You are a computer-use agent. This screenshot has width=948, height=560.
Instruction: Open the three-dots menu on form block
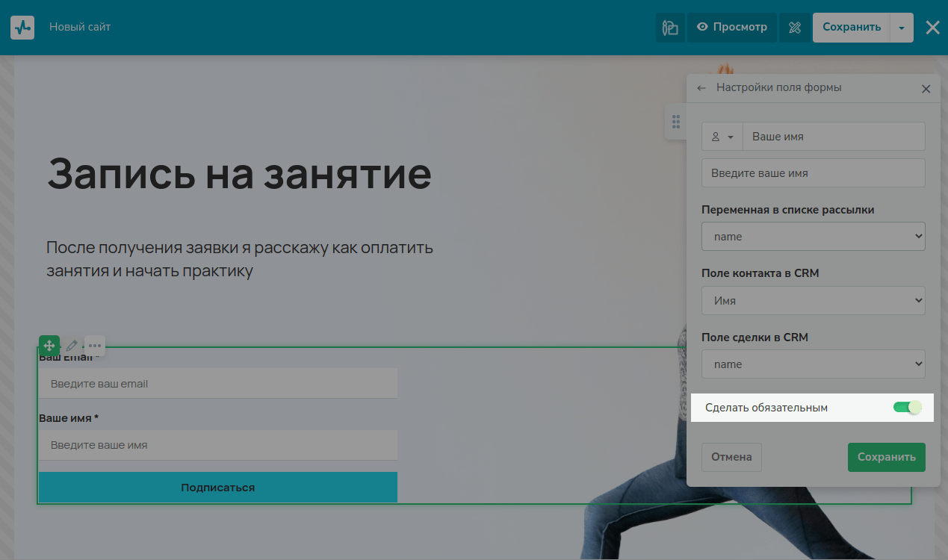click(x=95, y=346)
